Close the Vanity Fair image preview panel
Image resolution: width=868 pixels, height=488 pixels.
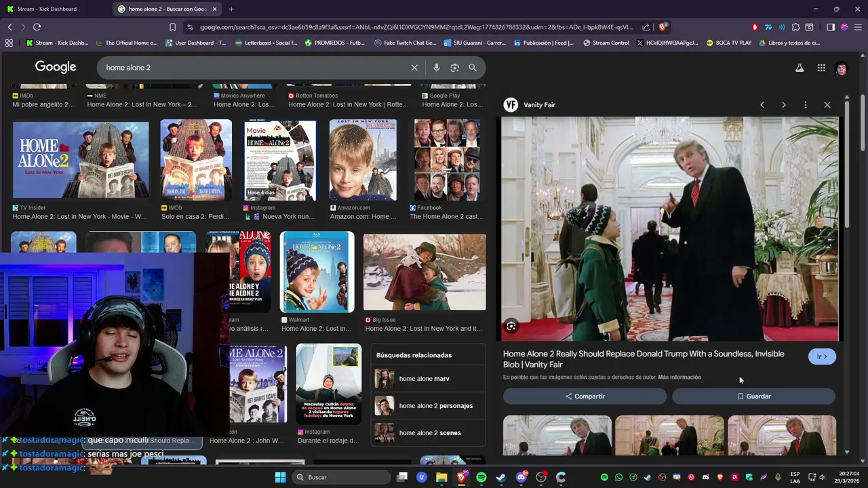click(x=827, y=105)
